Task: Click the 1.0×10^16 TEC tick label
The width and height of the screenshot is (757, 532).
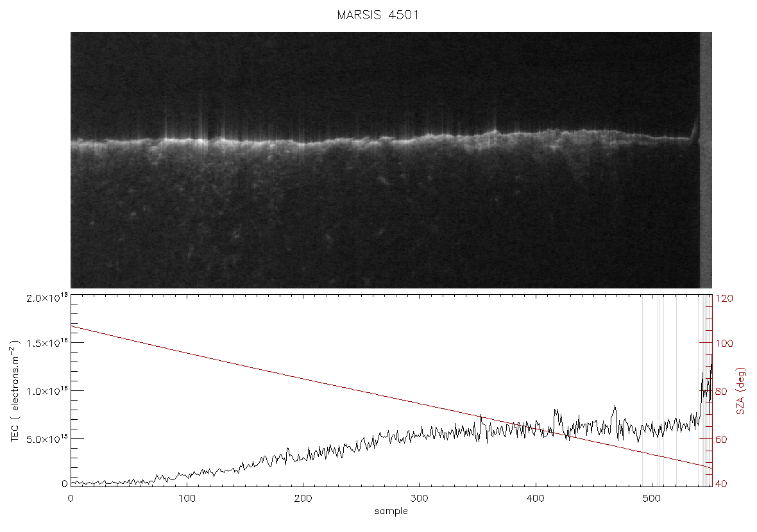Action: 47,391
